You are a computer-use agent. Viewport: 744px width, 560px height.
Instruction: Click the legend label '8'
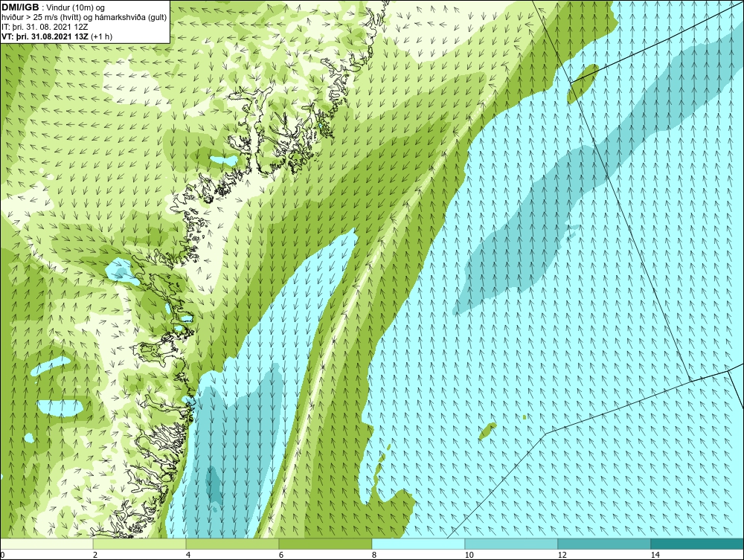coord(374,556)
